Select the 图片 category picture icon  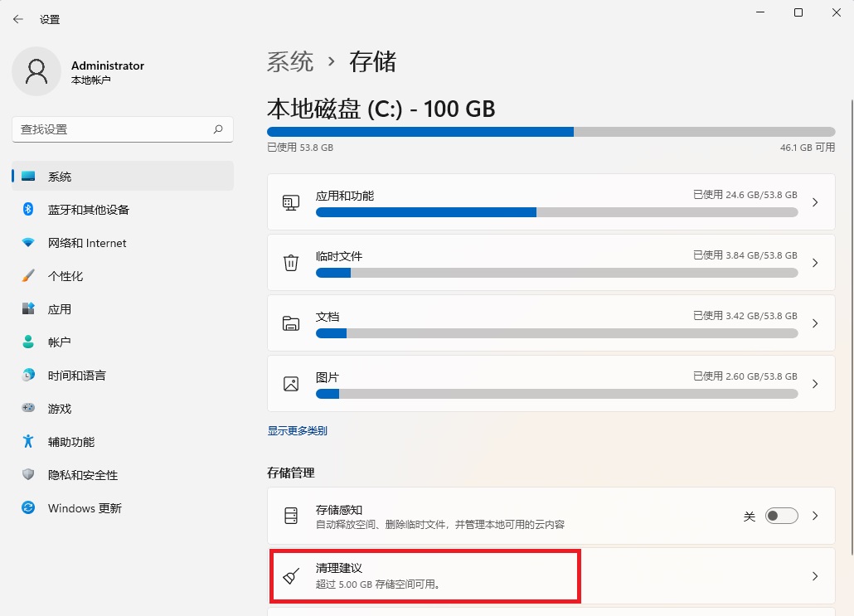coord(291,383)
